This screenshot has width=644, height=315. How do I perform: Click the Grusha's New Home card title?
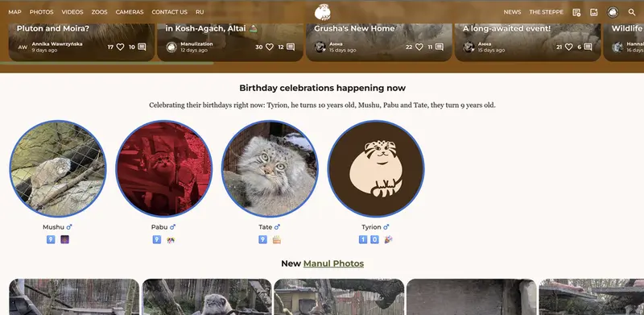pos(354,28)
